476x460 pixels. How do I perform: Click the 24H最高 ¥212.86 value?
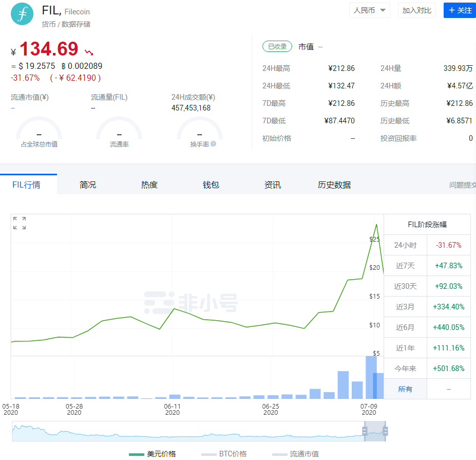tap(341, 68)
